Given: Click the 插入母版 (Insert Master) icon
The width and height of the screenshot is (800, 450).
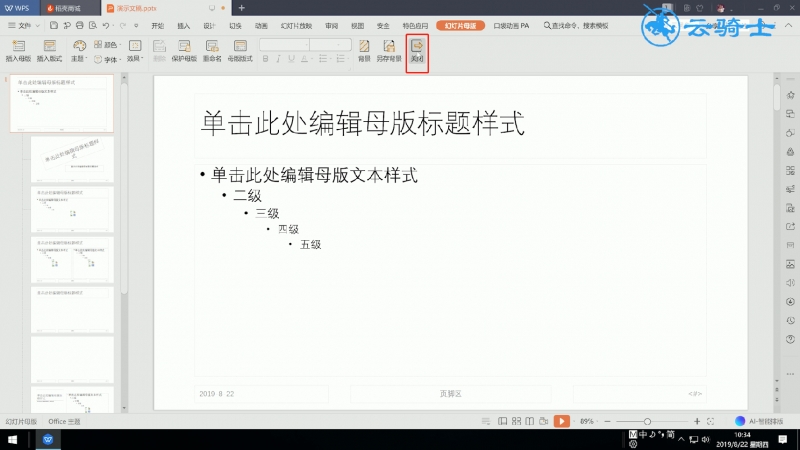Looking at the screenshot, I should click(18, 51).
